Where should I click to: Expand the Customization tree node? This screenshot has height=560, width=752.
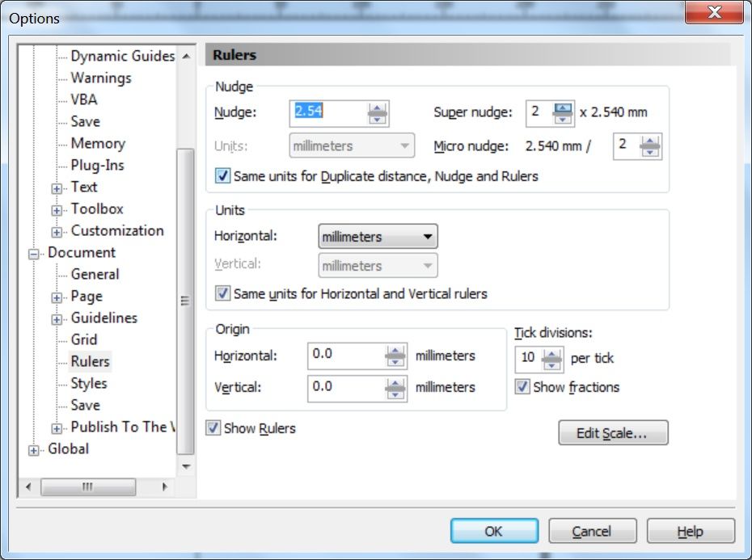pos(57,232)
